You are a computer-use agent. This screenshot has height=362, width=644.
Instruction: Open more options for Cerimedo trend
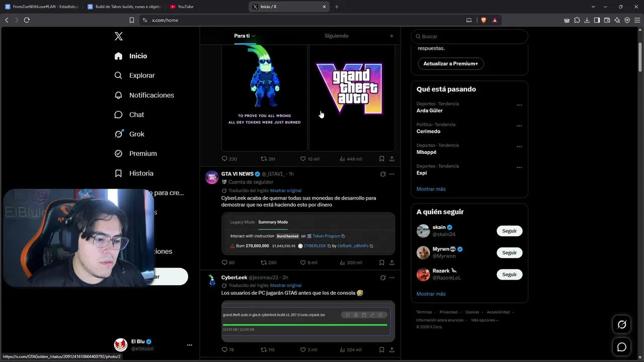pos(519,126)
